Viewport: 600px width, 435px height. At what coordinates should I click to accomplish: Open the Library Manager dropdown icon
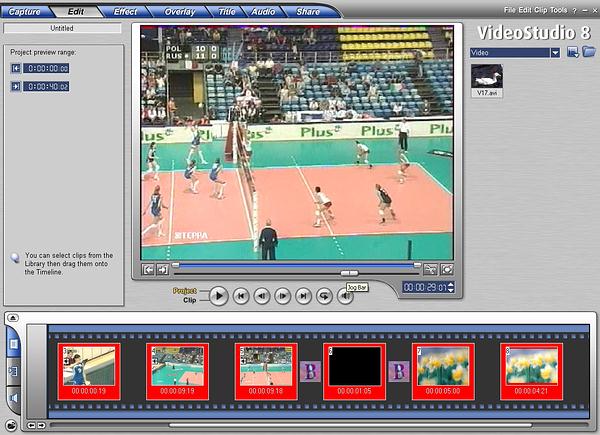coord(573,52)
